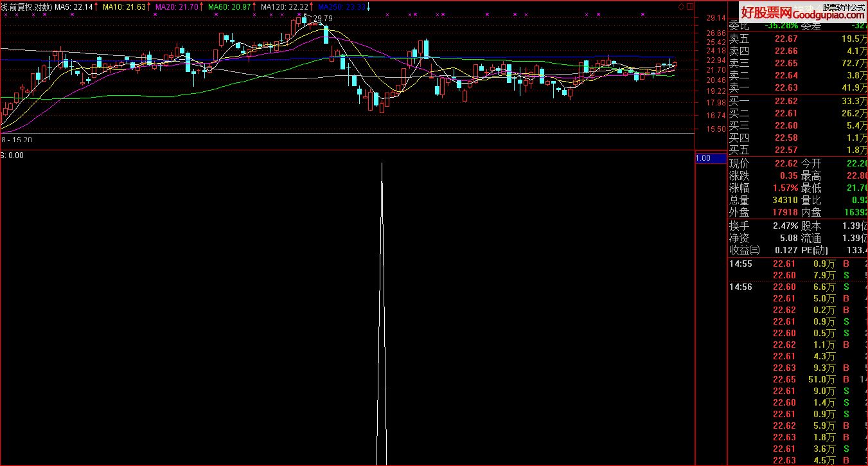868x466 pixels.
Task: Click the 卖三 volume 72.7万
Action: click(853, 64)
